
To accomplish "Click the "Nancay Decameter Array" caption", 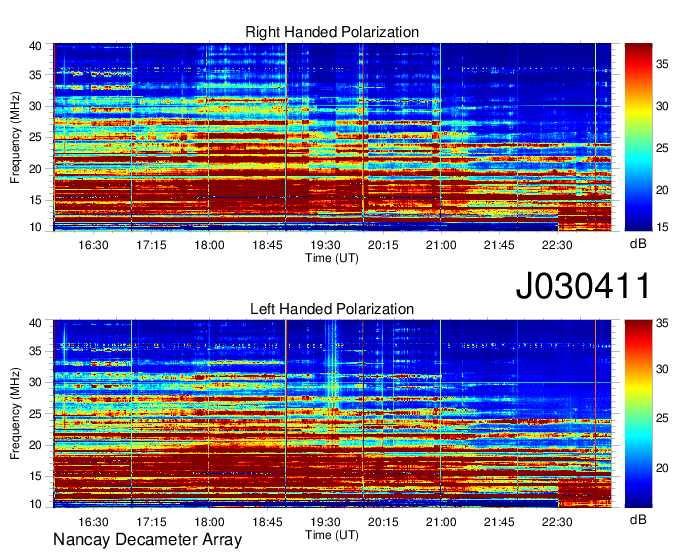I will [147, 540].
